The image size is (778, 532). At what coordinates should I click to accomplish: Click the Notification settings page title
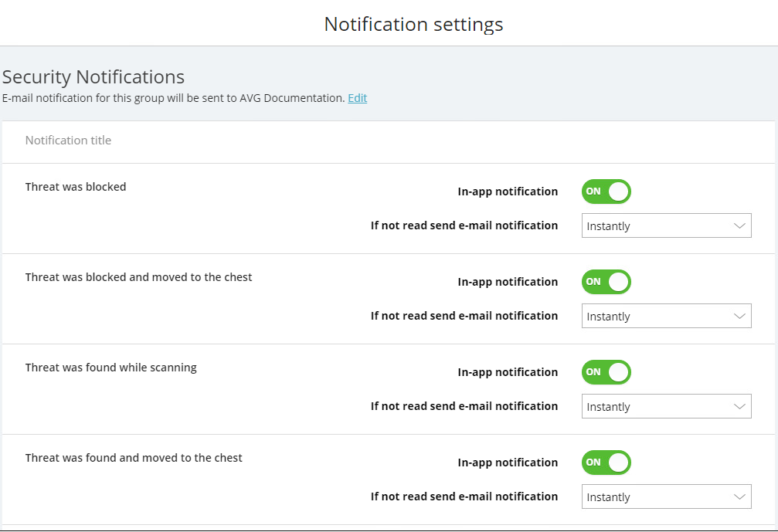pos(413,24)
